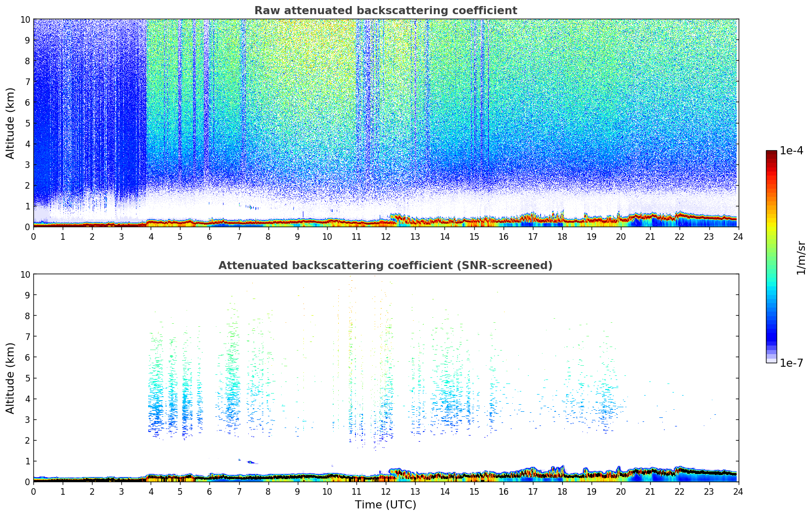This screenshot has height=516, width=812.
Task: Pick the white bottom end of the colorbar
Action: (771, 361)
